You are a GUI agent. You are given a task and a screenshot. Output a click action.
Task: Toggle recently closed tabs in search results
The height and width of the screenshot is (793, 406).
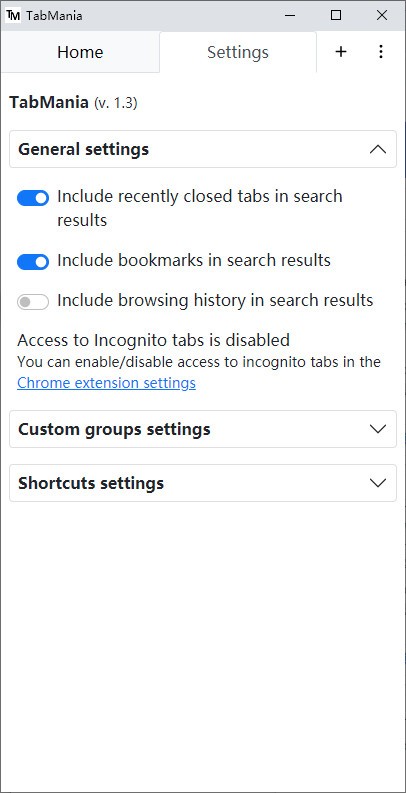tap(33, 198)
